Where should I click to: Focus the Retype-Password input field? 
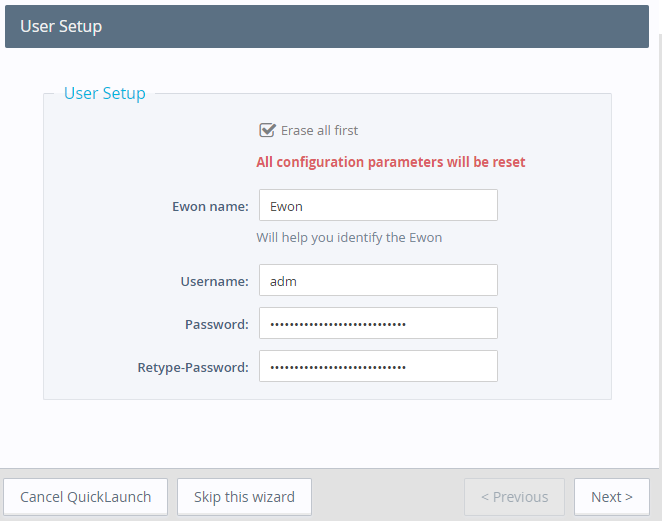click(x=377, y=366)
